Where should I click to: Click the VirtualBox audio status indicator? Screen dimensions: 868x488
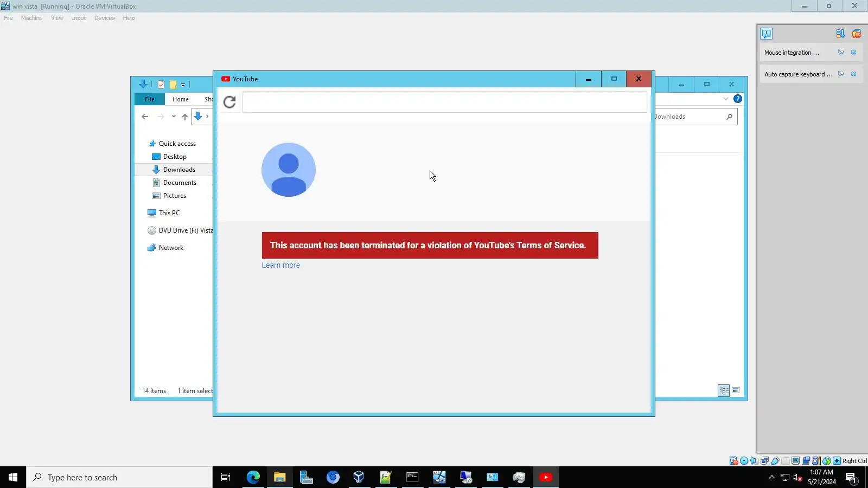pos(755,461)
